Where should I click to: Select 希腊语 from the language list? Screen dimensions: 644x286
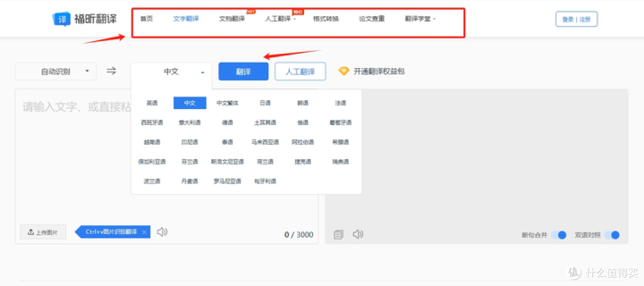click(x=340, y=142)
